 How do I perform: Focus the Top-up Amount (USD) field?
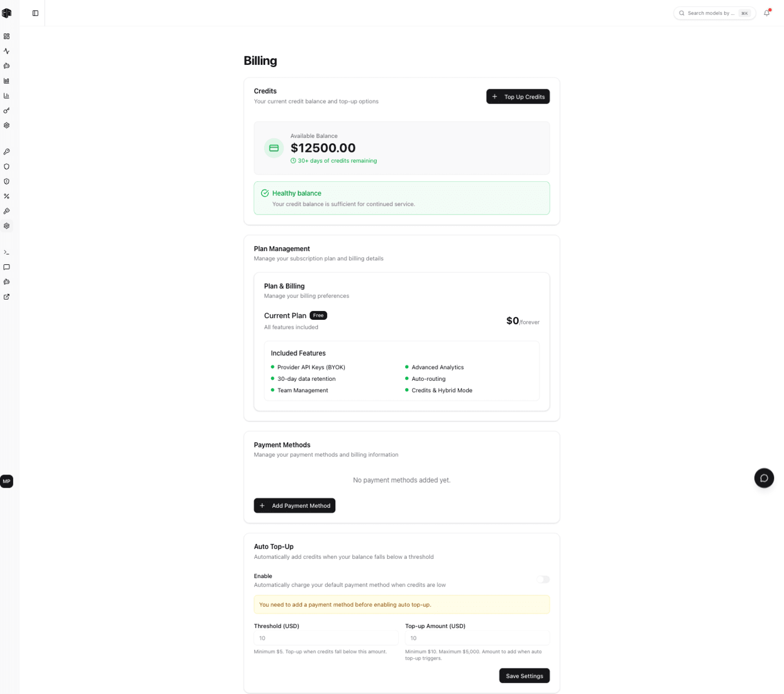(x=477, y=638)
